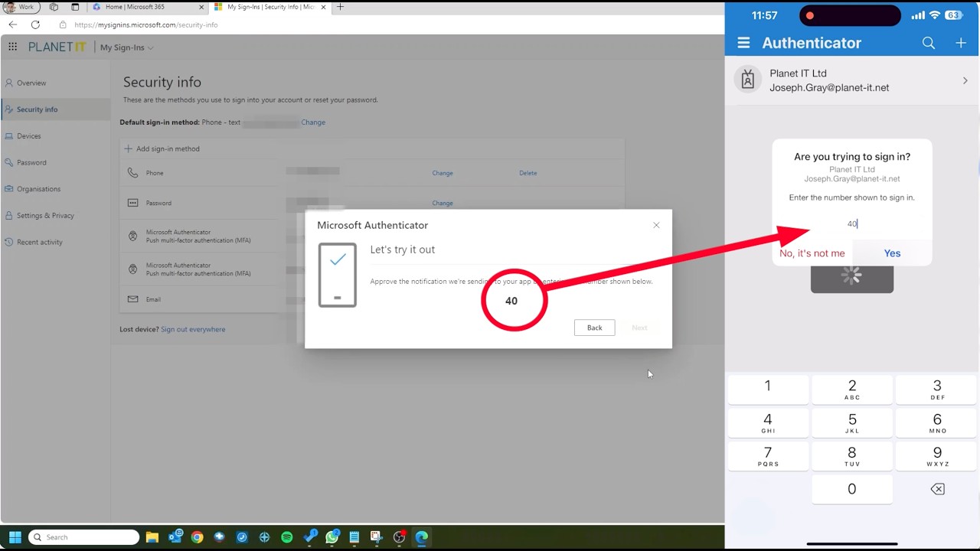980x551 pixels.
Task: Open Organisations in the sidebar
Action: pos(38,189)
